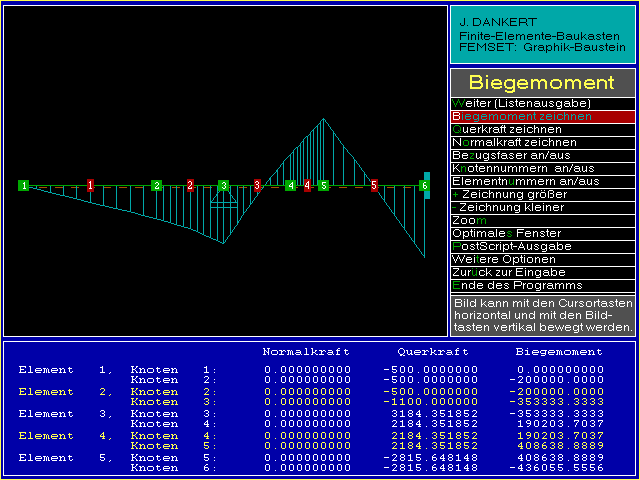This screenshot has height=480, width=640.
Task: Click green node marker 1 at beam start
Action: [x=23, y=185]
